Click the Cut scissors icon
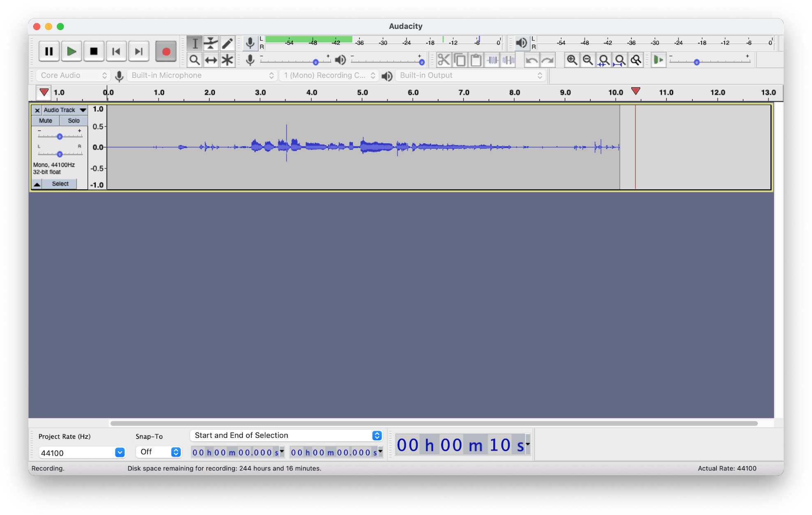The width and height of the screenshot is (812, 515). [444, 60]
